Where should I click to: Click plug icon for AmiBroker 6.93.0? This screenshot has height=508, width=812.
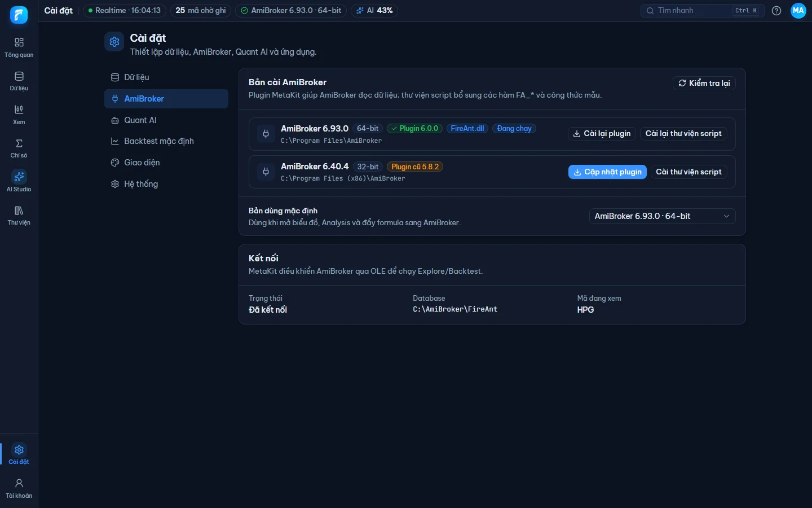266,134
